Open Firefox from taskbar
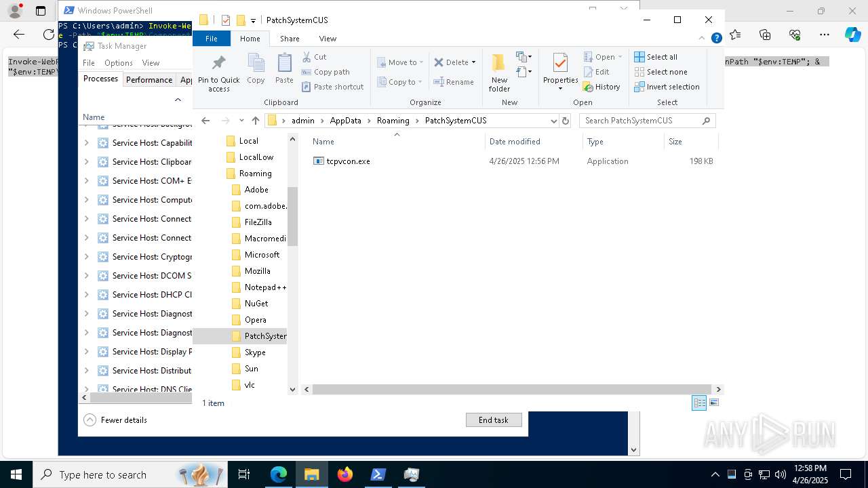This screenshot has width=868, height=488. [345, 474]
